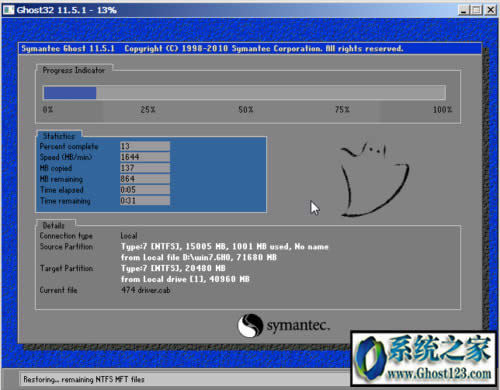Maximize the Ghost32 window

coord(476,10)
